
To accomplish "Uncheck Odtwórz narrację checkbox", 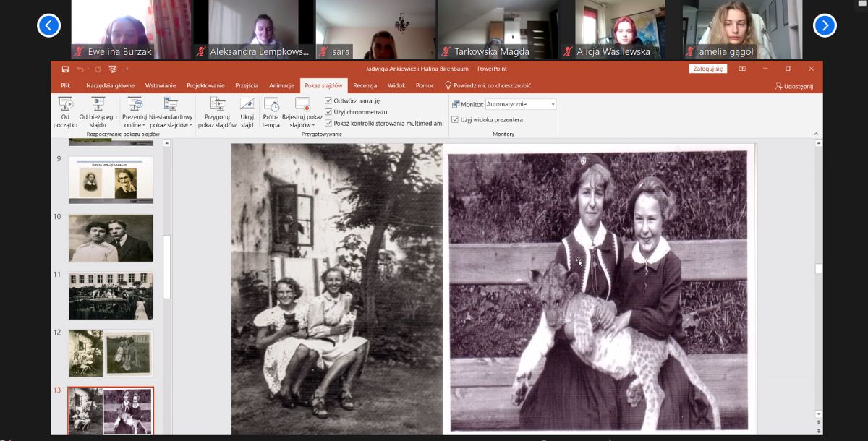I will pyautogui.click(x=328, y=101).
